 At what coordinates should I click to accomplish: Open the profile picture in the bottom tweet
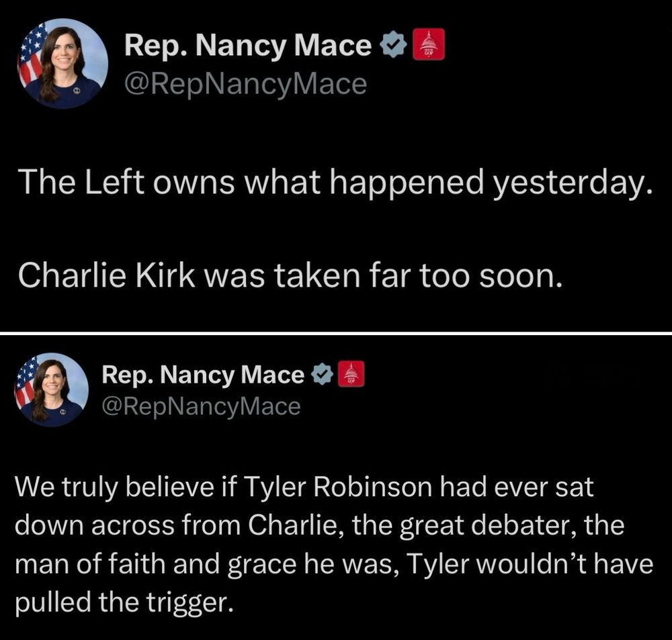pos(52,390)
